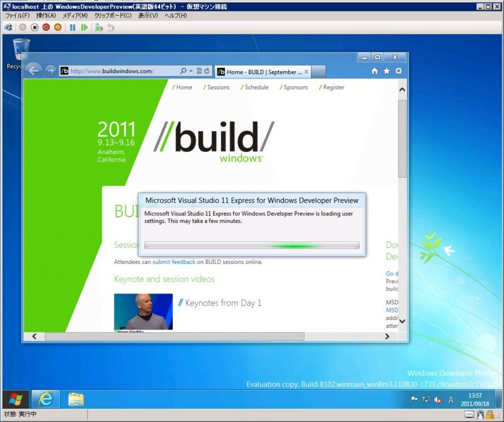Image resolution: width=504 pixels, height=422 pixels.
Task: Open guest Start button
Action: 15,399
